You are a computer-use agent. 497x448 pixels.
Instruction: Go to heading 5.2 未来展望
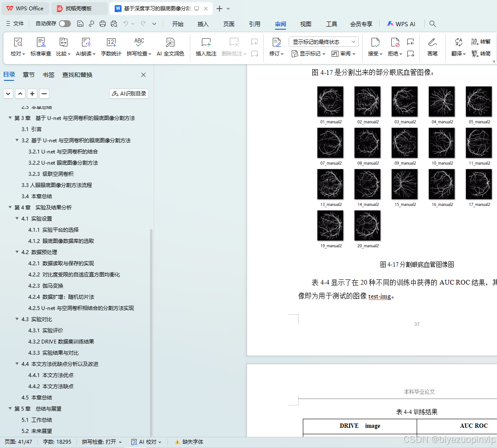coord(37,431)
